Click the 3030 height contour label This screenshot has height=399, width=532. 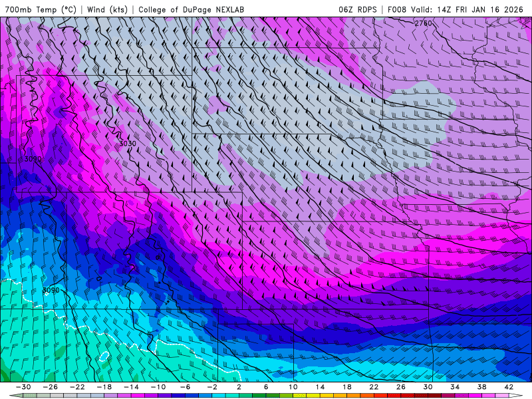(x=128, y=144)
